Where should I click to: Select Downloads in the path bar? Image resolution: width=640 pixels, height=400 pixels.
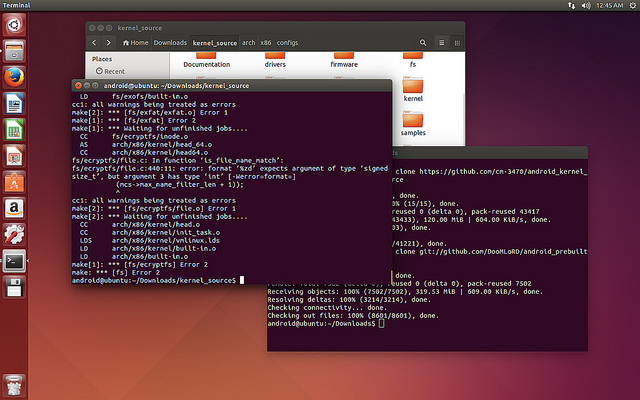(170, 43)
